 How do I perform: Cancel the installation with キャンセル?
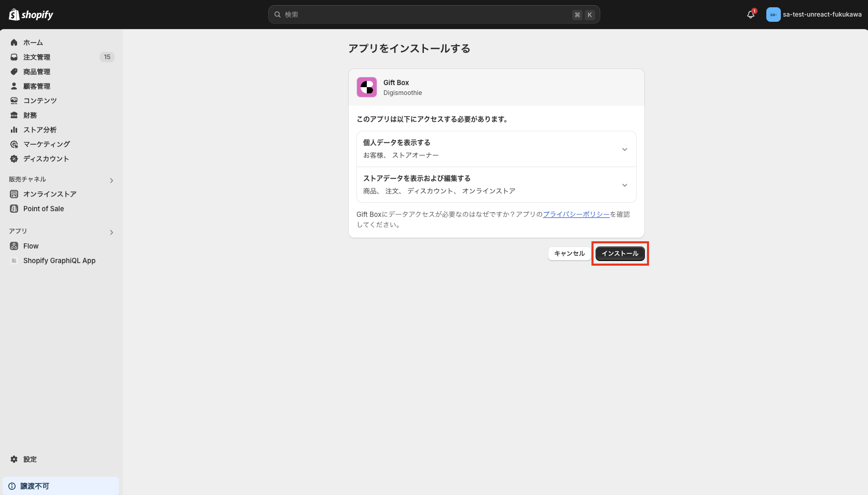tap(569, 253)
